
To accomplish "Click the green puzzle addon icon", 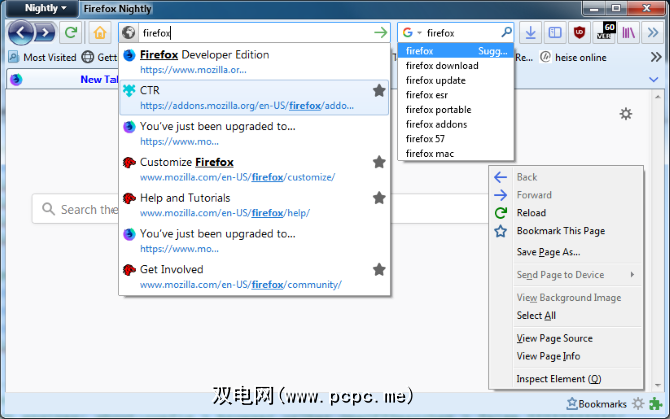I will 655,404.
